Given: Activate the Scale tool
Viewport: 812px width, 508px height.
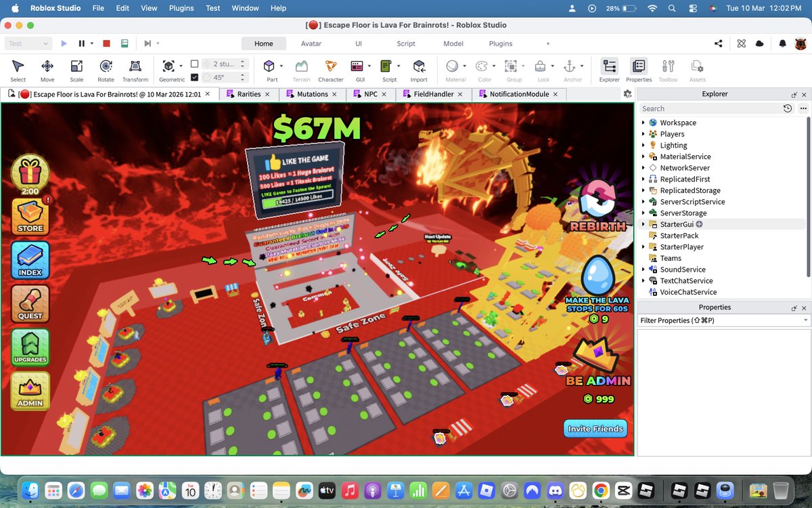Looking at the screenshot, I should (76, 70).
